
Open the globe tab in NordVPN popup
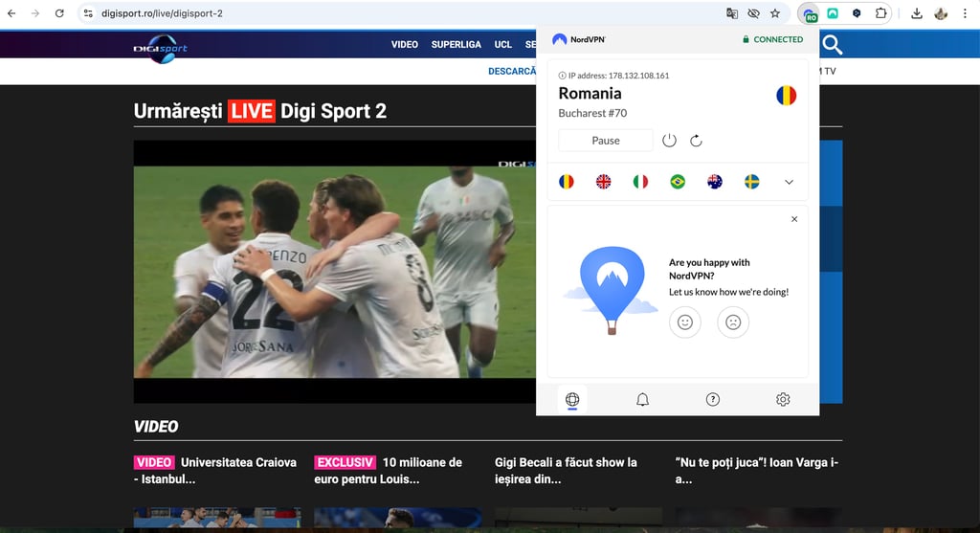pos(572,399)
